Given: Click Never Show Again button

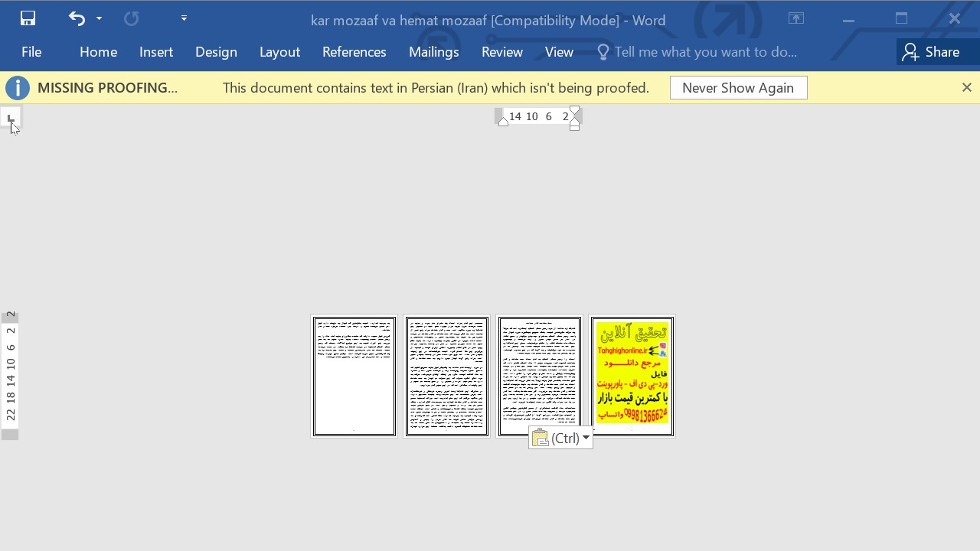Looking at the screenshot, I should coord(738,88).
